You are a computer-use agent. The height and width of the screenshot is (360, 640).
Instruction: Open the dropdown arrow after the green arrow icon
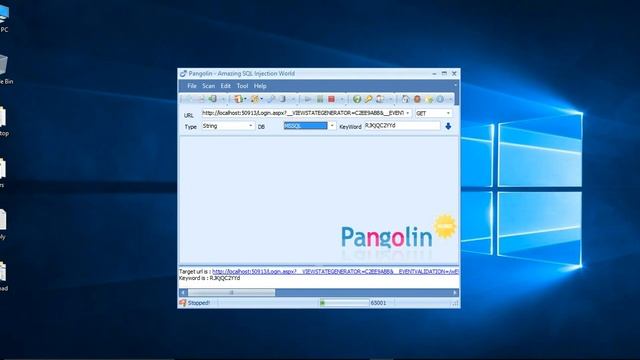(223, 99)
